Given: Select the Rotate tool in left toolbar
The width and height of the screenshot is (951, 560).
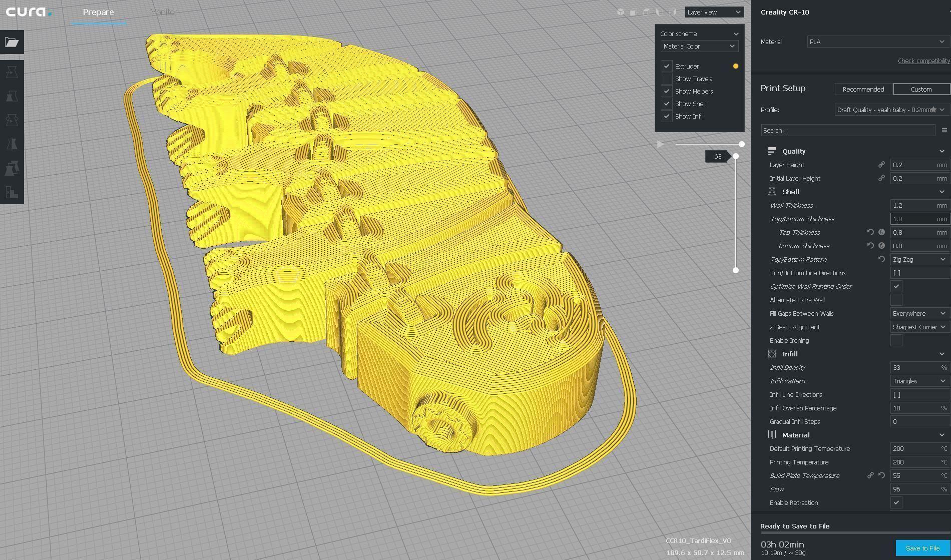Looking at the screenshot, I should click(x=12, y=120).
